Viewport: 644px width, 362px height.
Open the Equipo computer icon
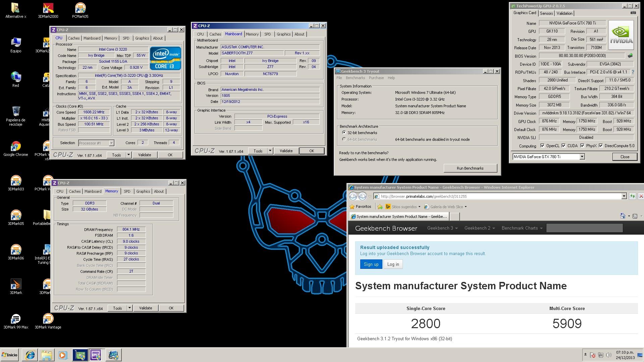click(16, 45)
